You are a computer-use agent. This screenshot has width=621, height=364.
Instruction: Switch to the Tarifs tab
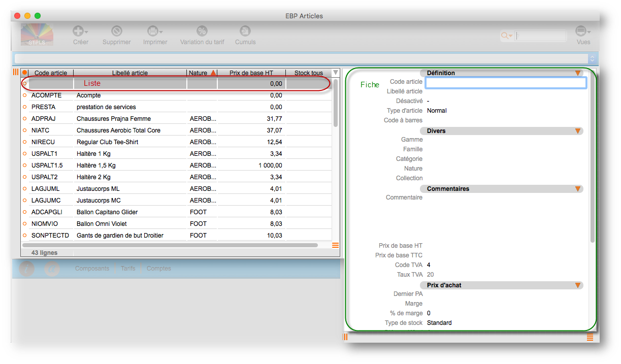[x=128, y=269]
